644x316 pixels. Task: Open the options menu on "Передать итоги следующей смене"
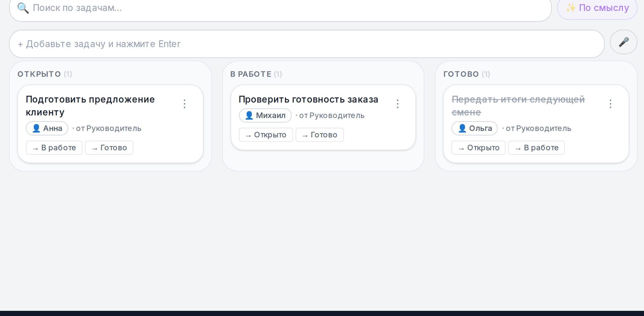(610, 104)
